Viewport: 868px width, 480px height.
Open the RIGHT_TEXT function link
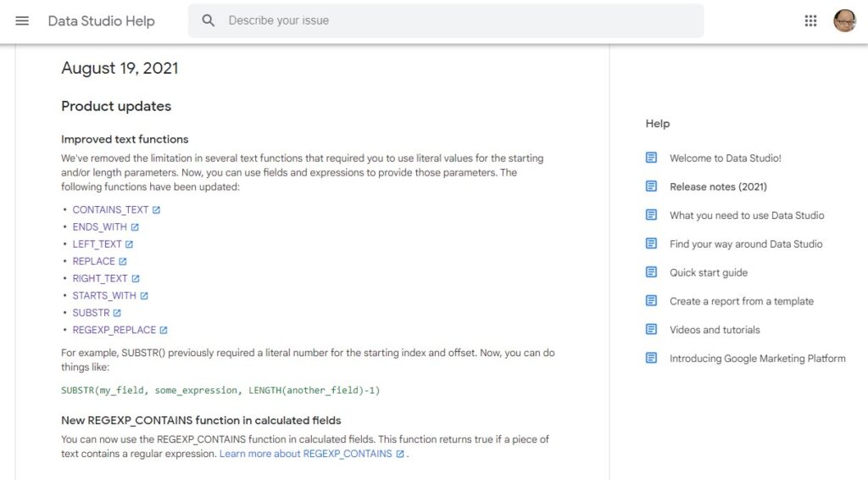pos(100,278)
